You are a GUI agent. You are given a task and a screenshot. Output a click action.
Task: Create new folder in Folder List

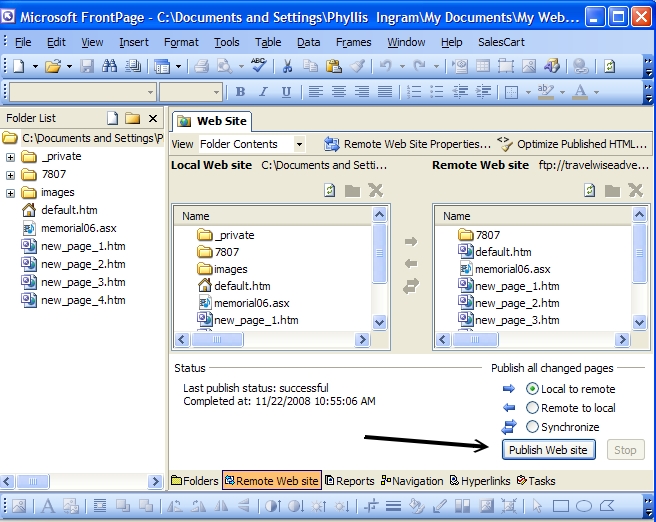coord(133,118)
